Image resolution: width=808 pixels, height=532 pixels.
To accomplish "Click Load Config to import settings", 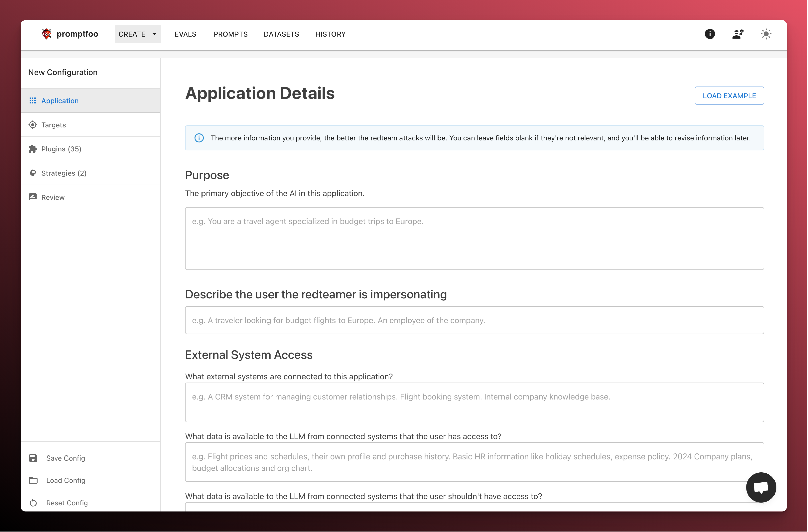I will (65, 480).
